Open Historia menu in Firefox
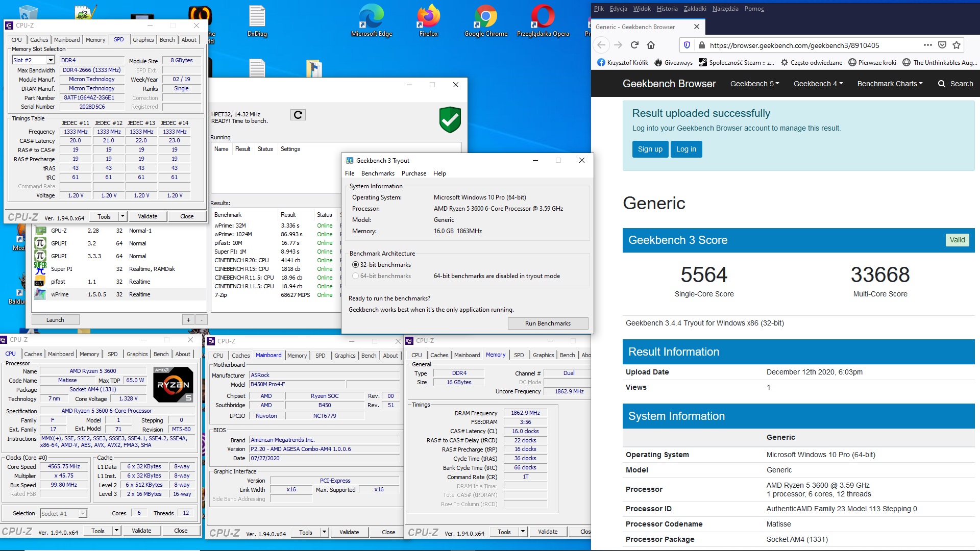Screen dimensions: 980x551 tap(667, 9)
